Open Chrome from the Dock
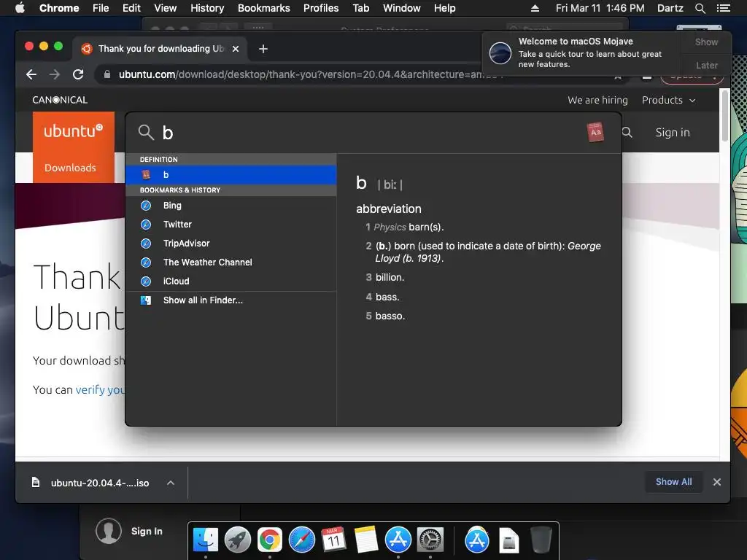 (270, 540)
